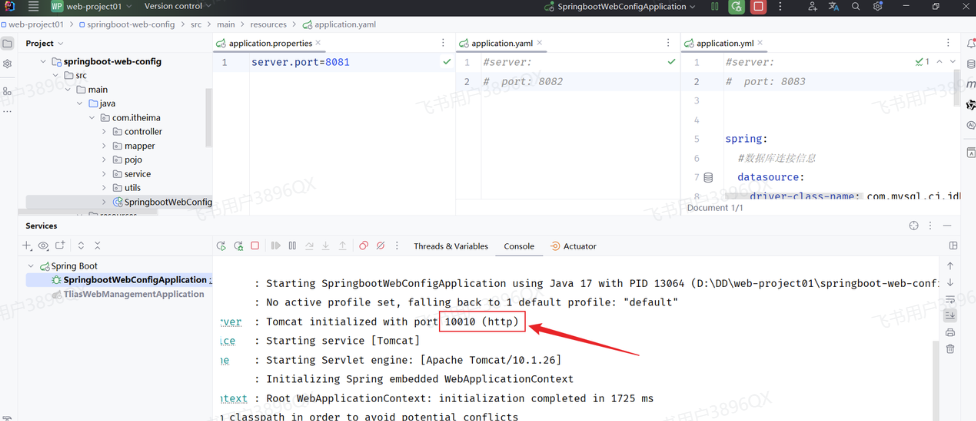Hide the Services tool window

(947, 225)
